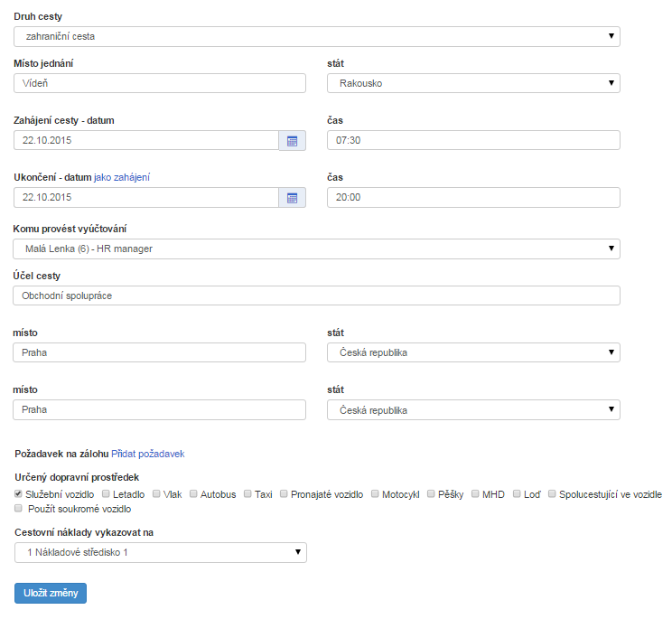Image resolution: width=672 pixels, height=619 pixels.
Task: Enable the Letadlo transport checkbox
Action: [107, 494]
